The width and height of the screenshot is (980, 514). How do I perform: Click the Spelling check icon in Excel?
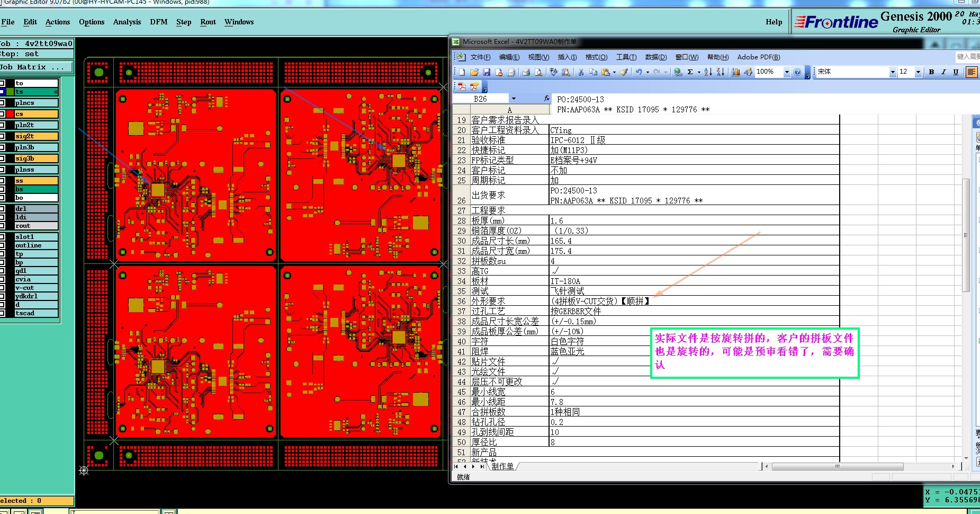pyautogui.click(x=553, y=72)
